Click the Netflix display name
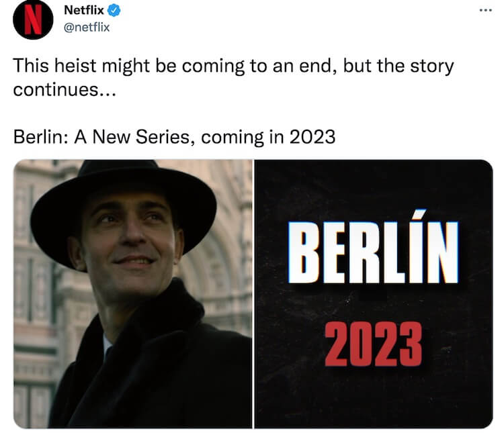This screenshot has height=433, width=504. tap(84, 10)
